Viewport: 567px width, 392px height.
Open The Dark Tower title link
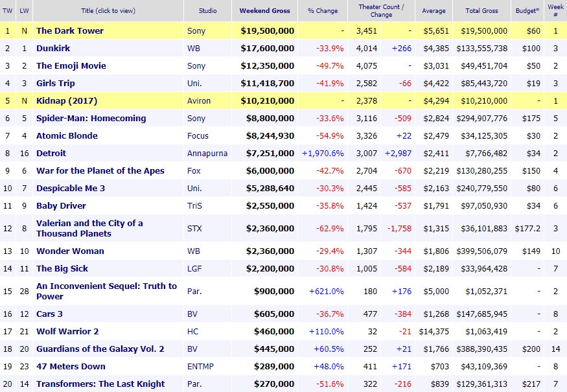point(70,30)
